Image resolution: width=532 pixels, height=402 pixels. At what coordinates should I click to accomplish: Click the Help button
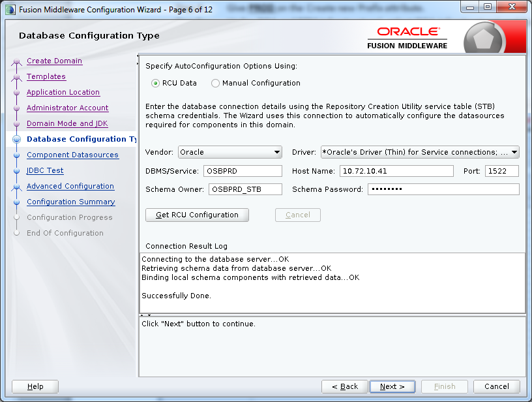click(x=35, y=386)
